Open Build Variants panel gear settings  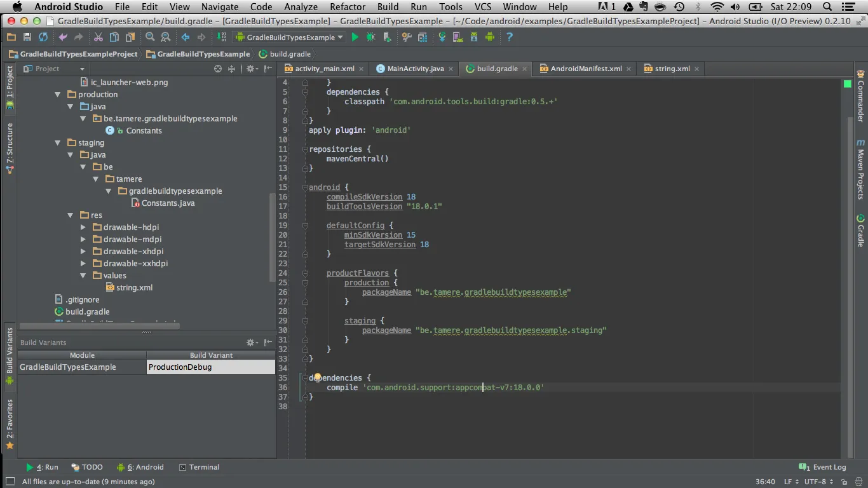[x=251, y=342]
